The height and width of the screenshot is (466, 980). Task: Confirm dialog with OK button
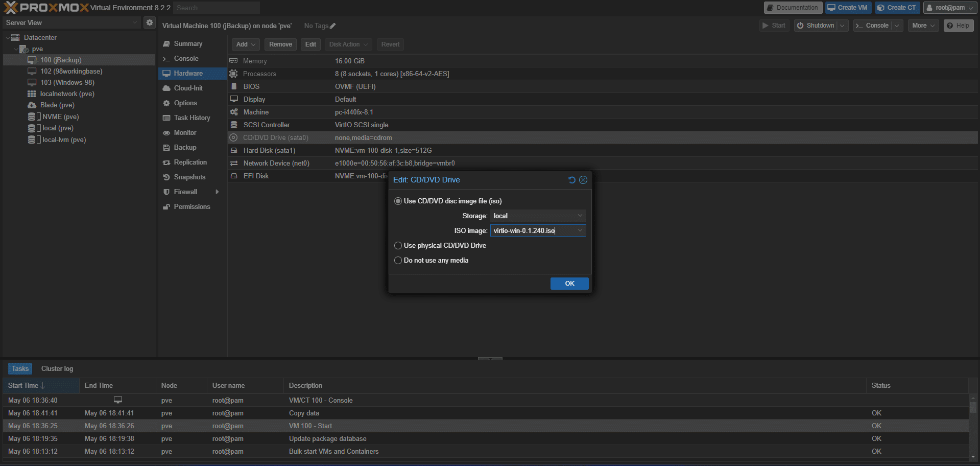pyautogui.click(x=569, y=284)
